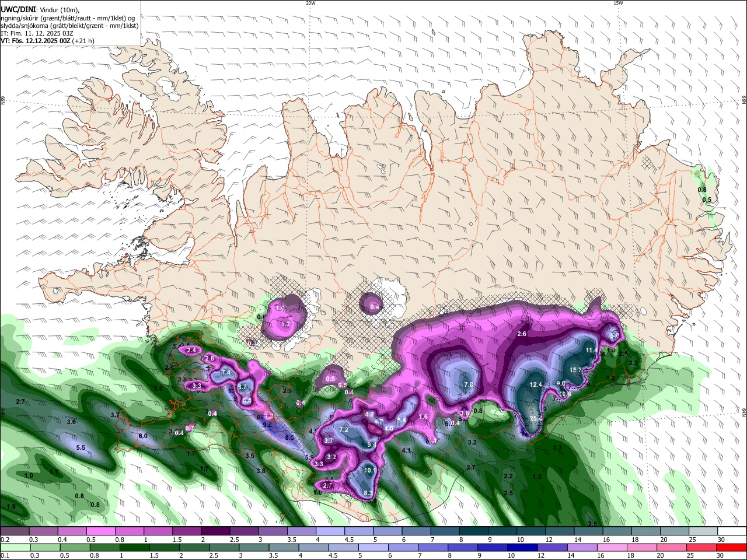Click the 11.4 precipitation value
Screen dimensions: 747x560
pyautogui.click(x=592, y=350)
